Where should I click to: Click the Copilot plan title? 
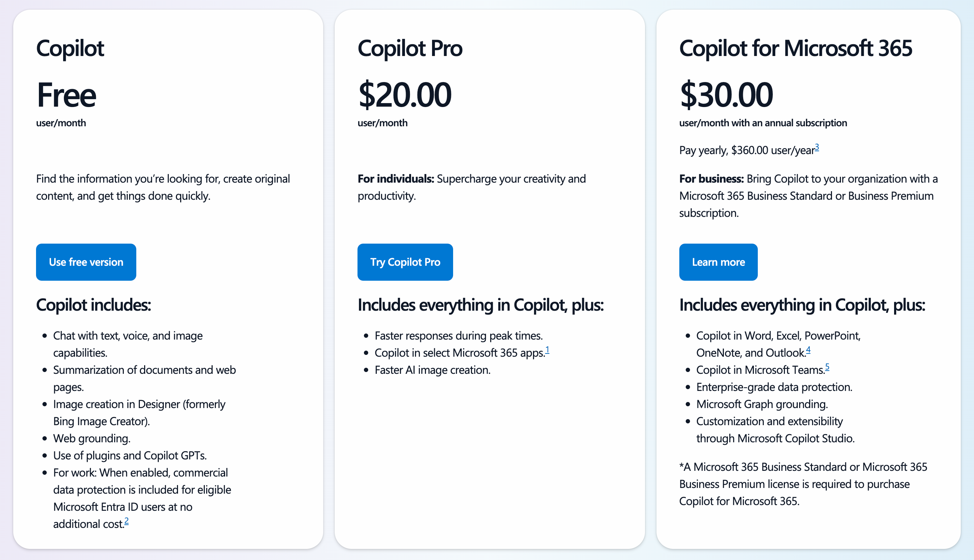point(70,49)
